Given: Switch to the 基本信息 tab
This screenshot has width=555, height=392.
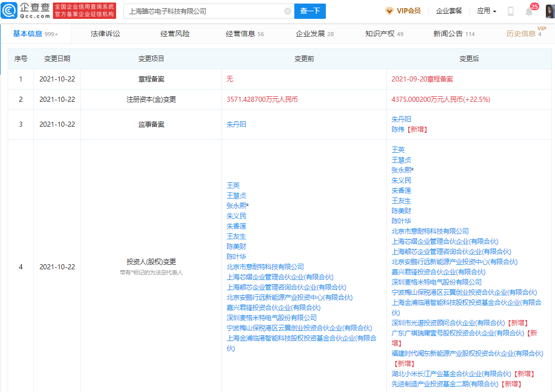Looking at the screenshot, I should point(36,34).
